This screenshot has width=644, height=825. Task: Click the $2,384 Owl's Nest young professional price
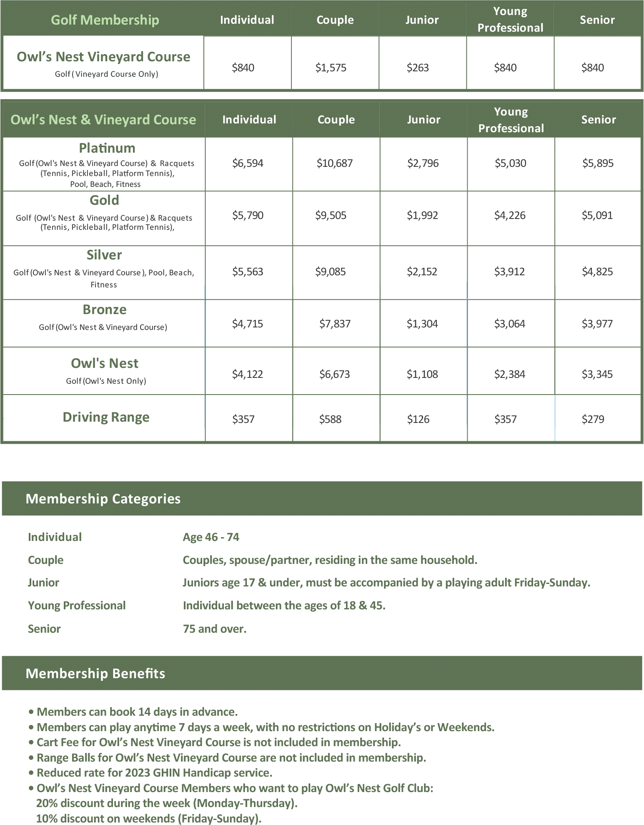tap(510, 374)
